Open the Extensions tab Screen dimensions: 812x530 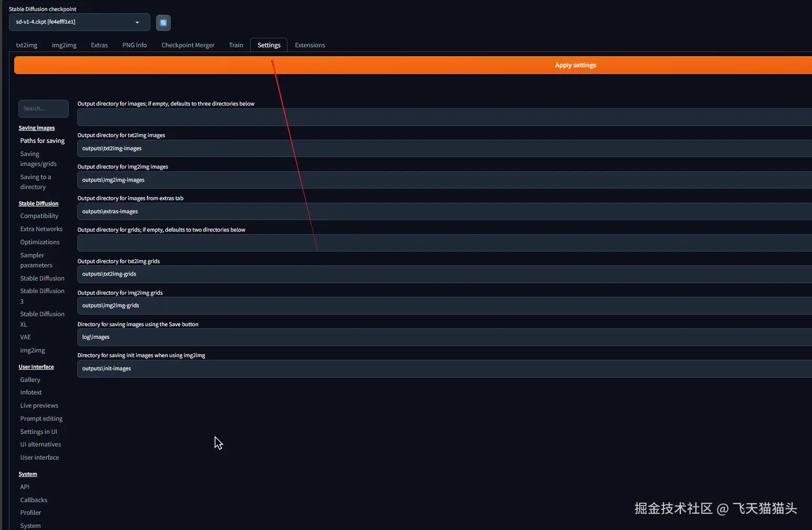(x=310, y=45)
